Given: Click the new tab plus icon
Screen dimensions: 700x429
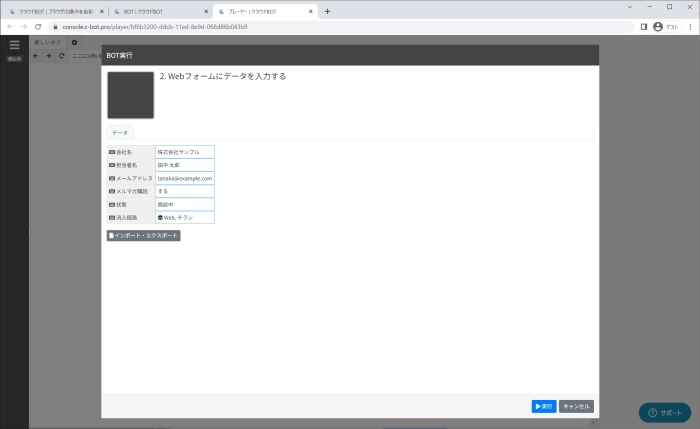Looking at the screenshot, I should click(327, 11).
